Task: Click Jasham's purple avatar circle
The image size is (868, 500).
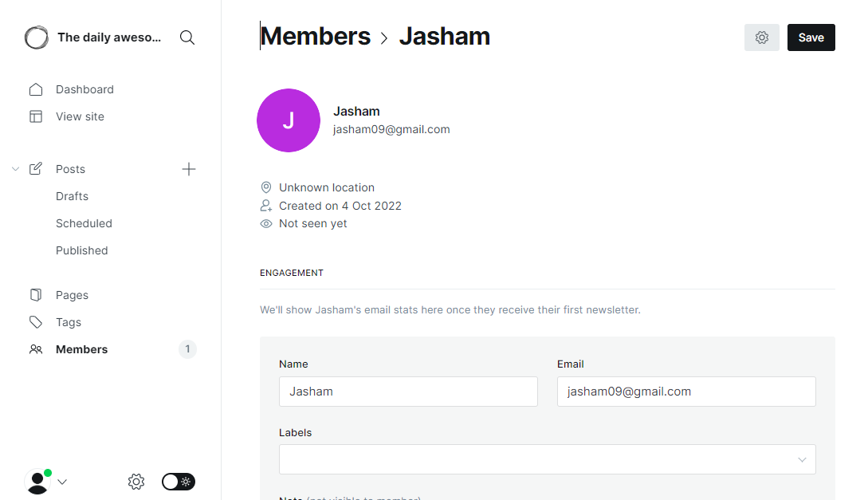Action: pyautogui.click(x=289, y=120)
